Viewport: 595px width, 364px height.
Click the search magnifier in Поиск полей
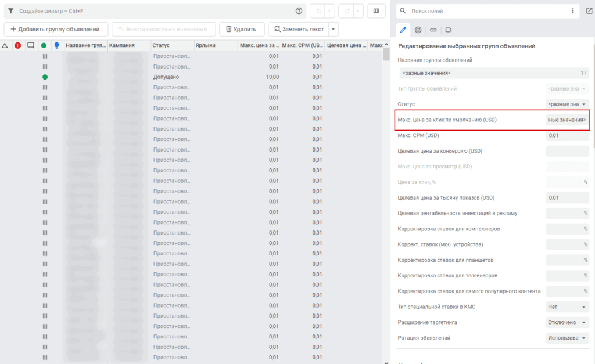(403, 11)
